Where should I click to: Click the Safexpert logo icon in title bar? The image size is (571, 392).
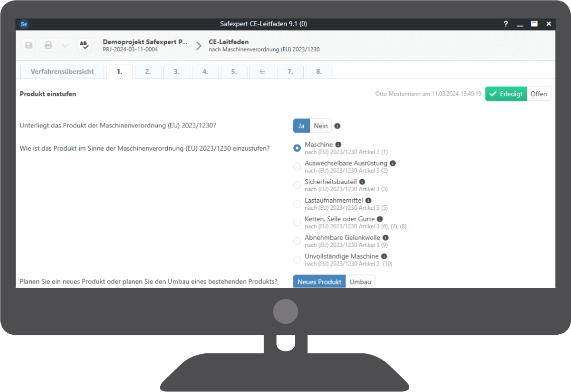click(x=24, y=24)
